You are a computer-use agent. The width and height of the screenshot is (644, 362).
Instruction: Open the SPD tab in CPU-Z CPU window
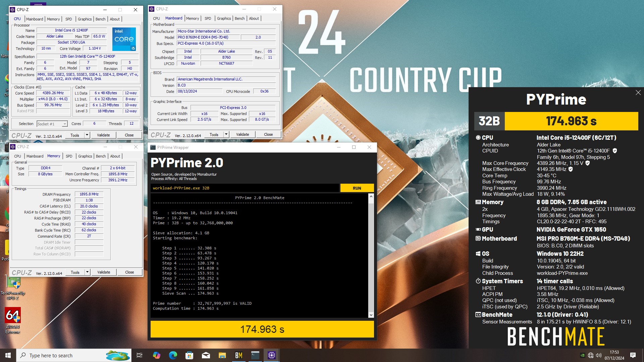point(68,19)
